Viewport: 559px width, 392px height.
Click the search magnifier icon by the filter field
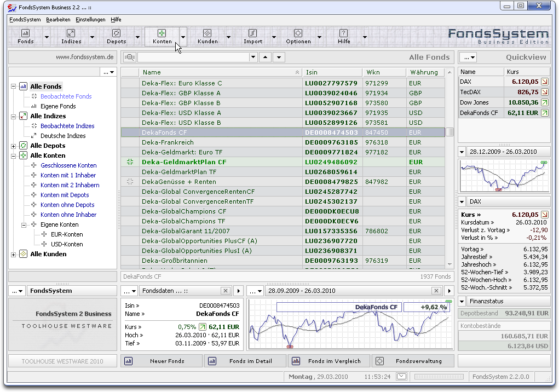(x=130, y=57)
